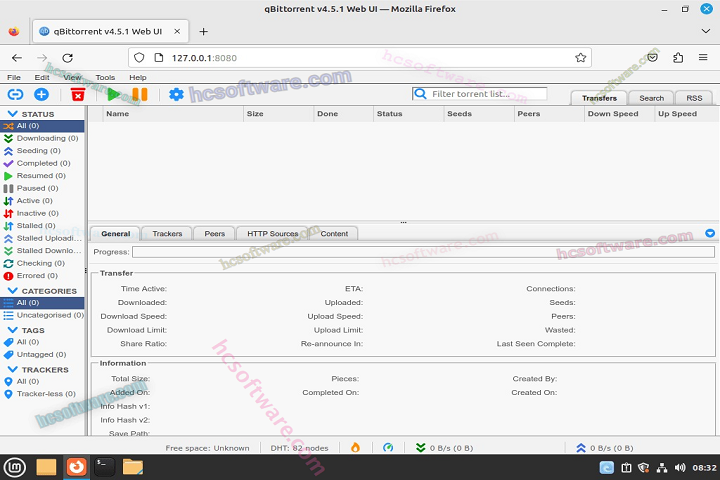Toggle alternative speed limits gauge icon
The width and height of the screenshot is (720, 480).
click(388, 447)
